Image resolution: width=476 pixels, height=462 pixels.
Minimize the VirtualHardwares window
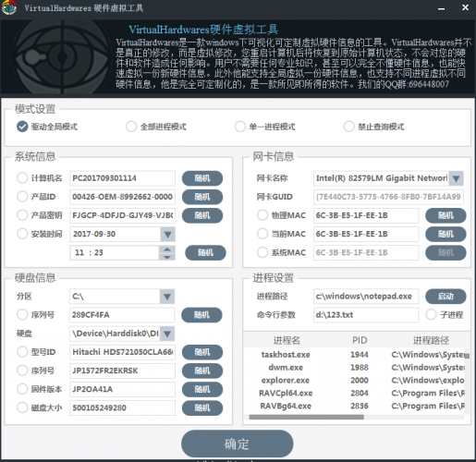[x=441, y=8]
